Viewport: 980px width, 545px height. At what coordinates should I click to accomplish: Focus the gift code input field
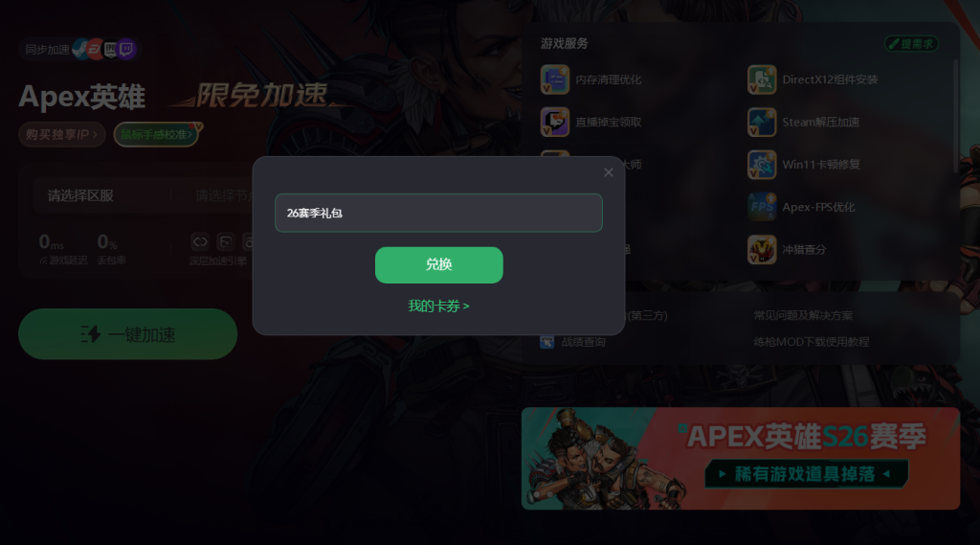tap(438, 213)
